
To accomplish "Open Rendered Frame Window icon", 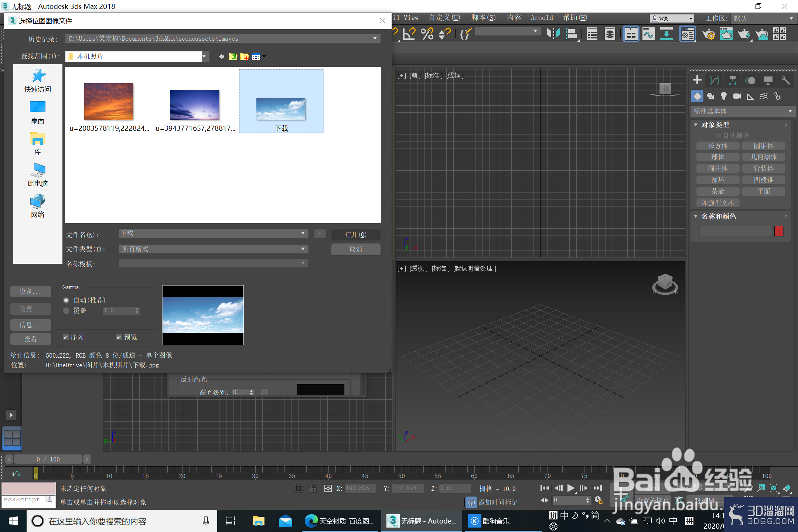I will click(726, 34).
